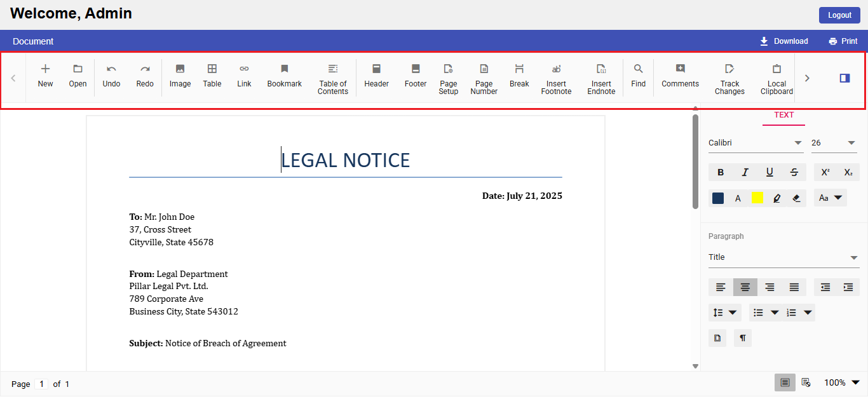The width and height of the screenshot is (868, 399).
Task: Open the paragraph style dropdown showing Title
Action: [783, 257]
